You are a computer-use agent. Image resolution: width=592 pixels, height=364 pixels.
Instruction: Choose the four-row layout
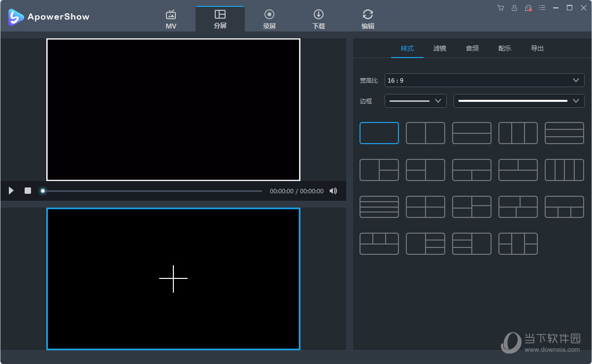[x=379, y=207]
